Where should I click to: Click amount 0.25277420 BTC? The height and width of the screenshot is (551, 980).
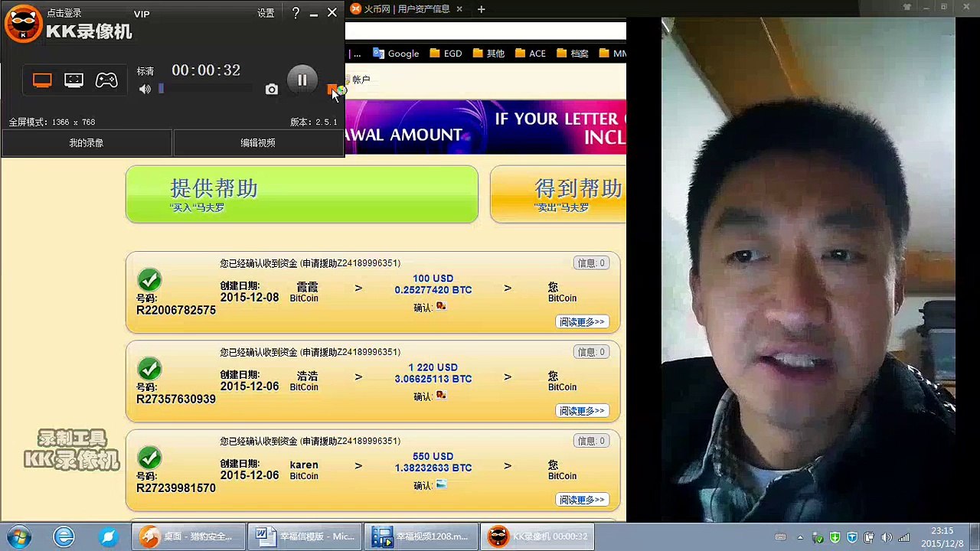[433, 290]
